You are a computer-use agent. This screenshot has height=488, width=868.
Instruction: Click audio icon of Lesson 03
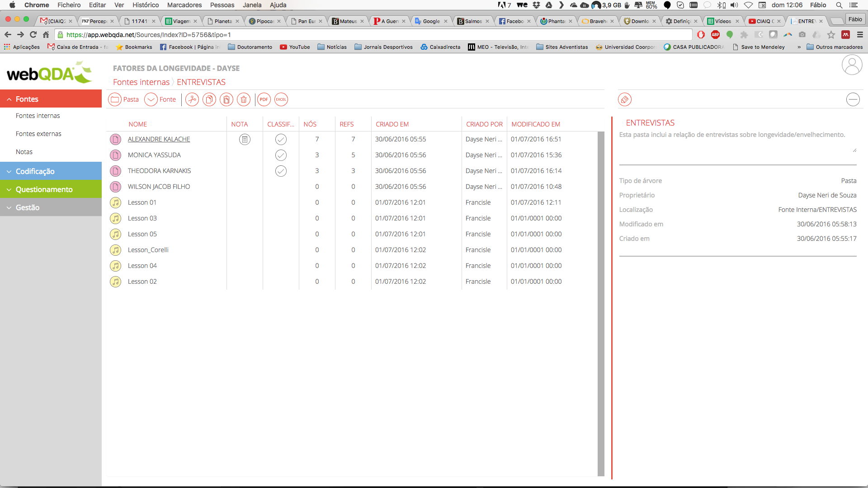116,218
